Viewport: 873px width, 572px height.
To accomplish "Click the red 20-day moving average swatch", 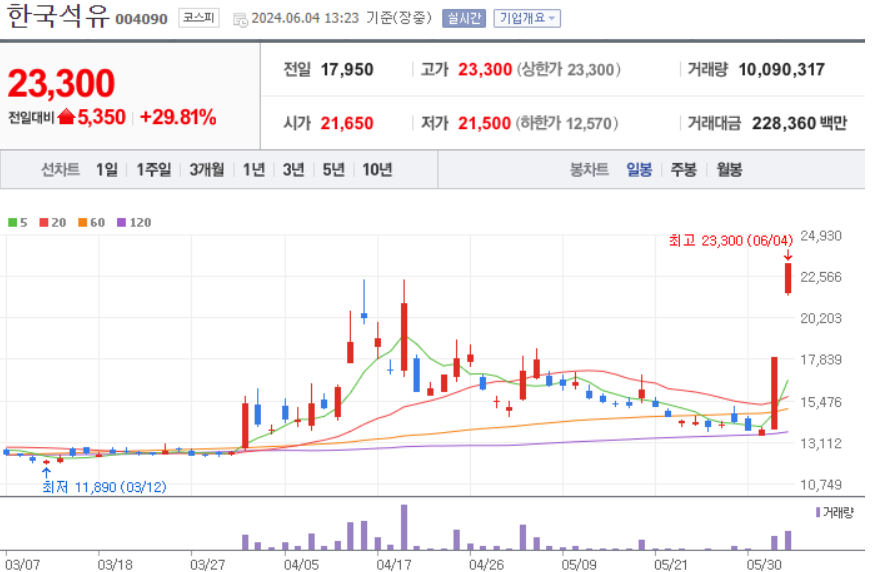I will click(43, 222).
